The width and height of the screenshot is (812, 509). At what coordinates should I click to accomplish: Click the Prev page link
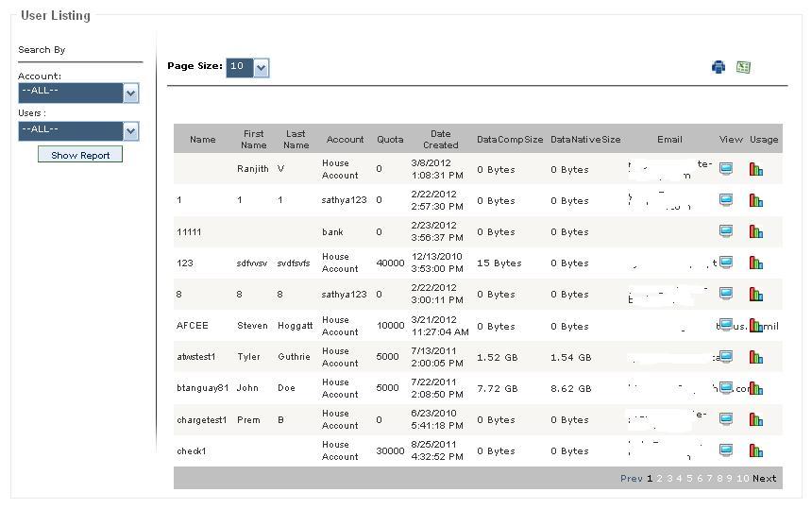point(632,479)
